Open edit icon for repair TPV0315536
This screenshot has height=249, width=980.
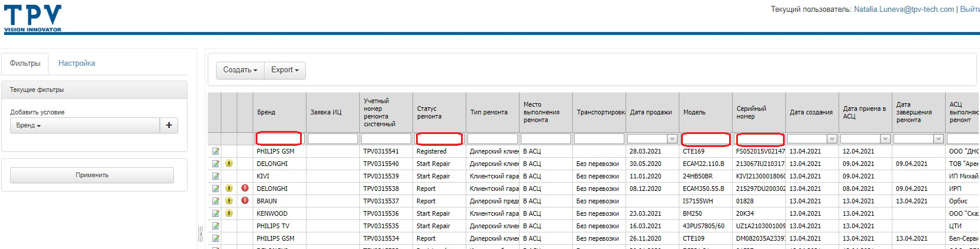[x=215, y=213]
